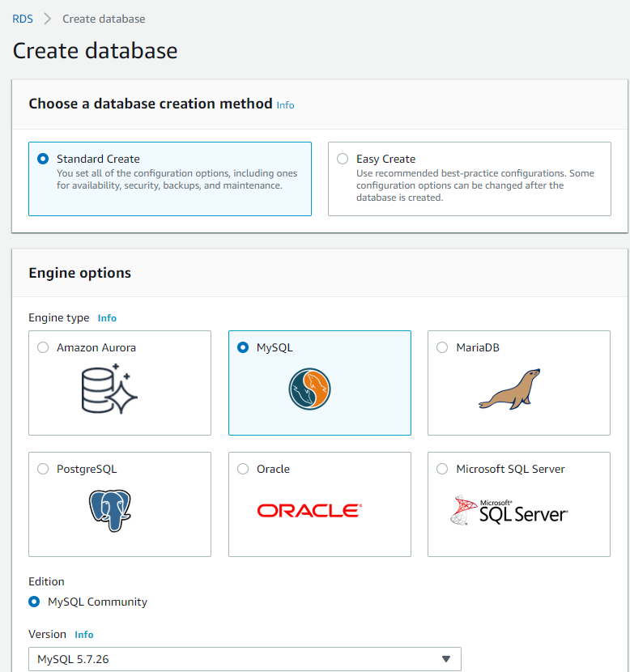Navigate to RDS via the breadcrumb
This screenshot has height=672, width=630.
[22, 18]
